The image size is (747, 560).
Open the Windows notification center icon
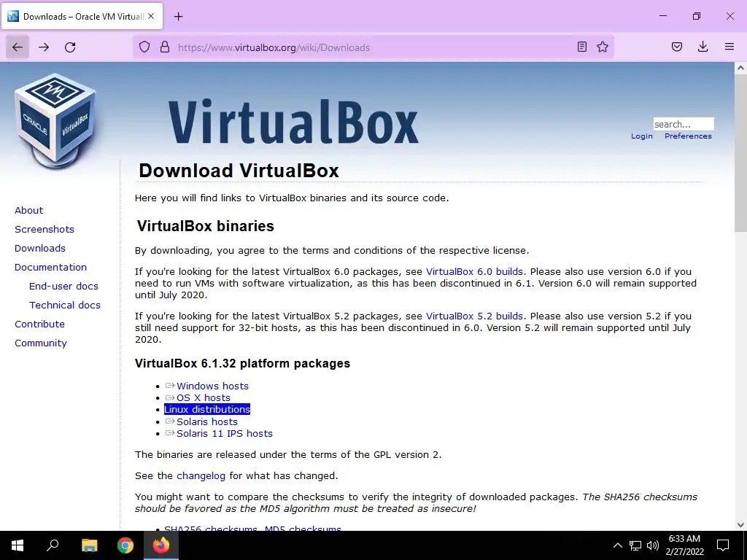point(723,545)
